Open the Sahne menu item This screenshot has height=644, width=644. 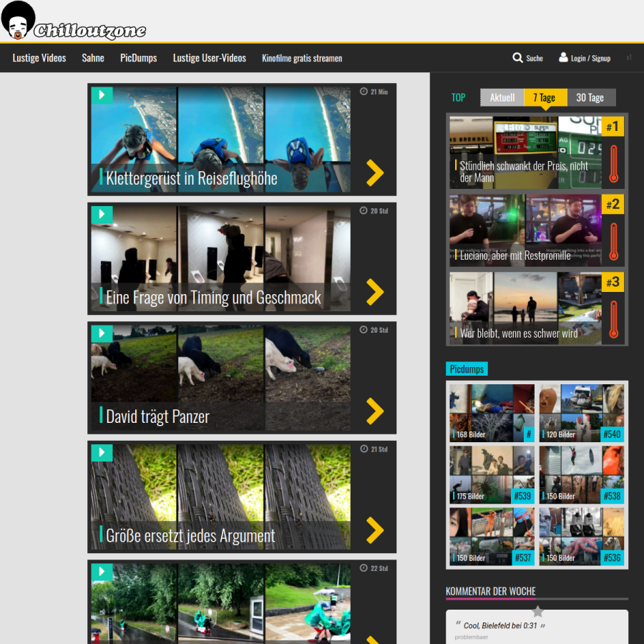(x=93, y=58)
